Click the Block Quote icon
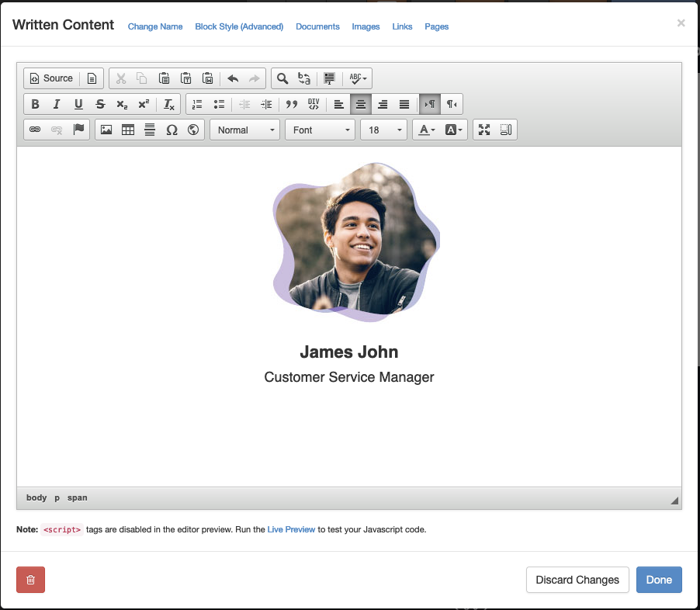This screenshot has width=700, height=610. pos(292,105)
